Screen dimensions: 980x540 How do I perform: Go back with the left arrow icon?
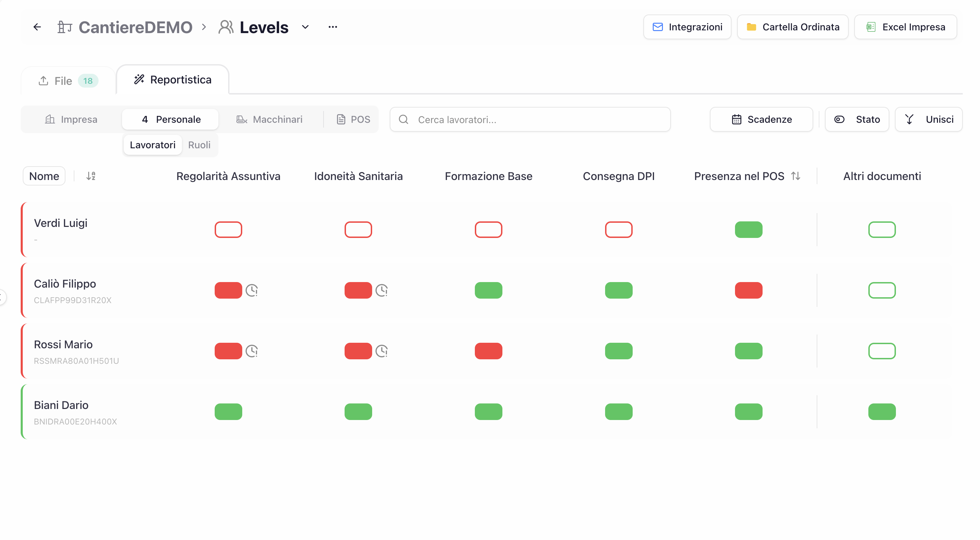(x=37, y=27)
